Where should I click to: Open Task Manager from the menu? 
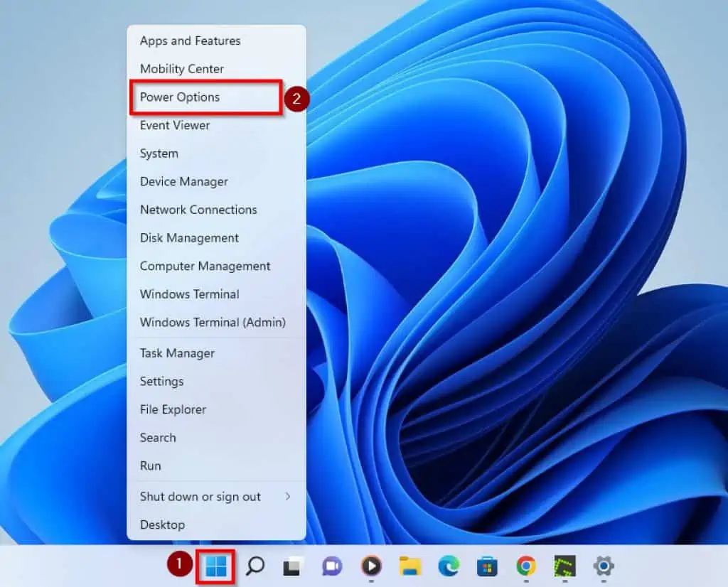click(x=177, y=353)
